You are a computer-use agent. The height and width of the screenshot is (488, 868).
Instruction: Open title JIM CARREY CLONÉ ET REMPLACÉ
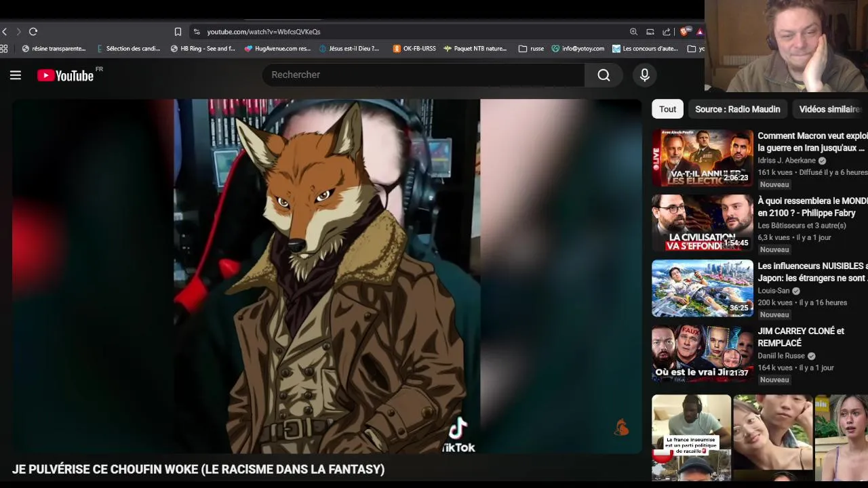tap(801, 337)
